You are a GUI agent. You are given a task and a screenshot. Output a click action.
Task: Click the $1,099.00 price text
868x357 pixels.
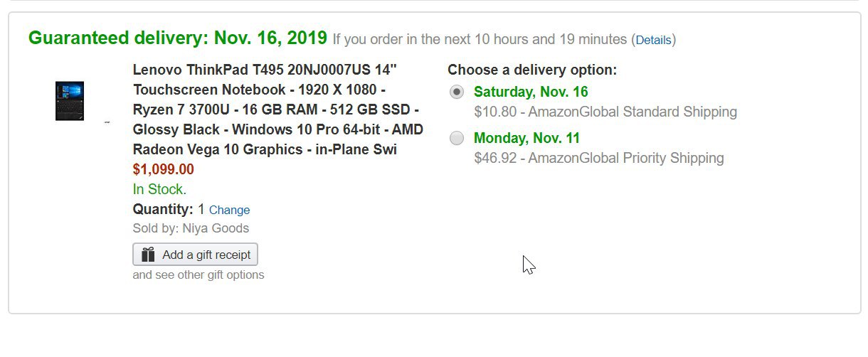(163, 169)
